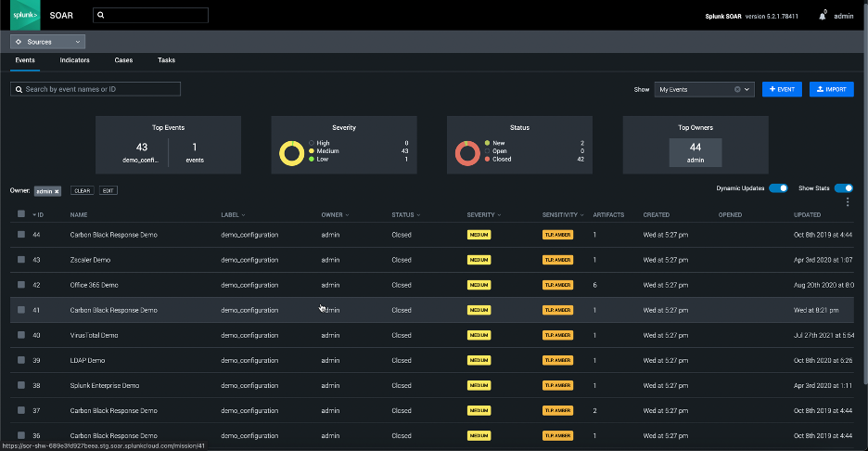Switch to the Cases tab
The width and height of the screenshot is (868, 451).
(x=123, y=60)
